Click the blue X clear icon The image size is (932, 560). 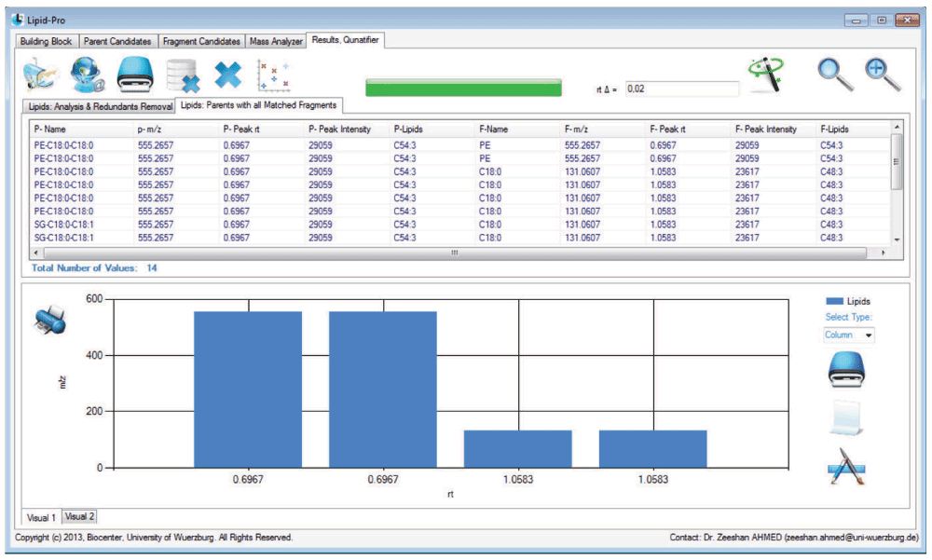(227, 75)
